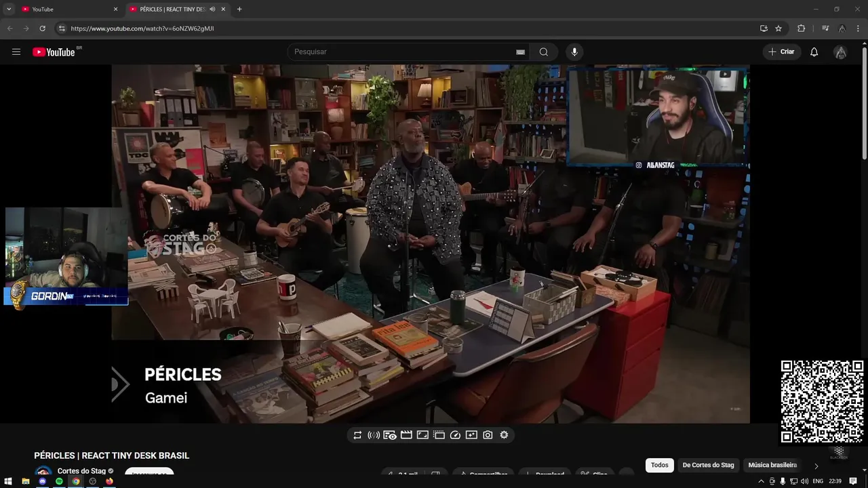868x488 pixels.
Task: Click the video title PÉRICLES | REACT TINY DESK BRASIL
Action: coord(112,455)
